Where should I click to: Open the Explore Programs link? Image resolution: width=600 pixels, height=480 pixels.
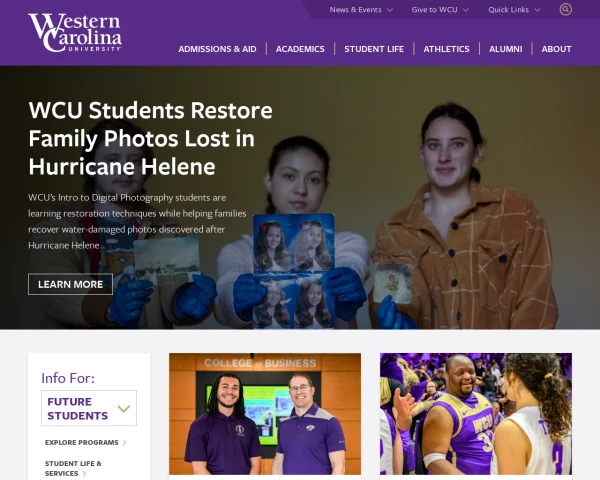pyautogui.click(x=82, y=442)
